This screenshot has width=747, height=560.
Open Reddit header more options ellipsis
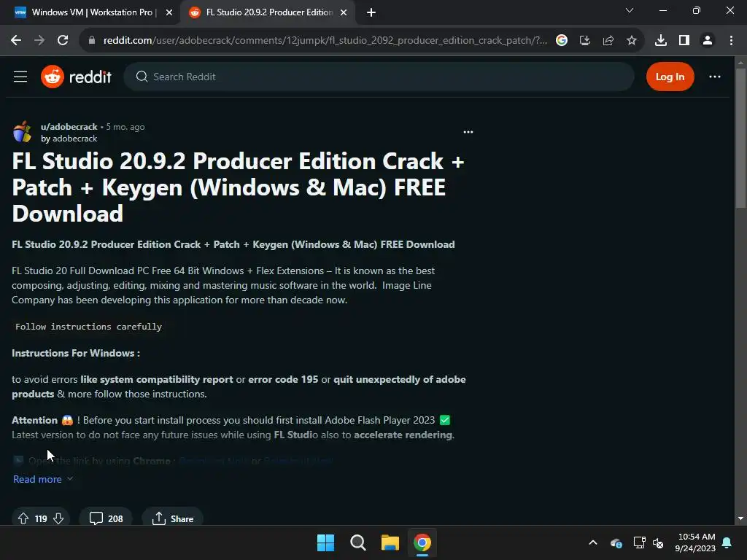click(715, 77)
